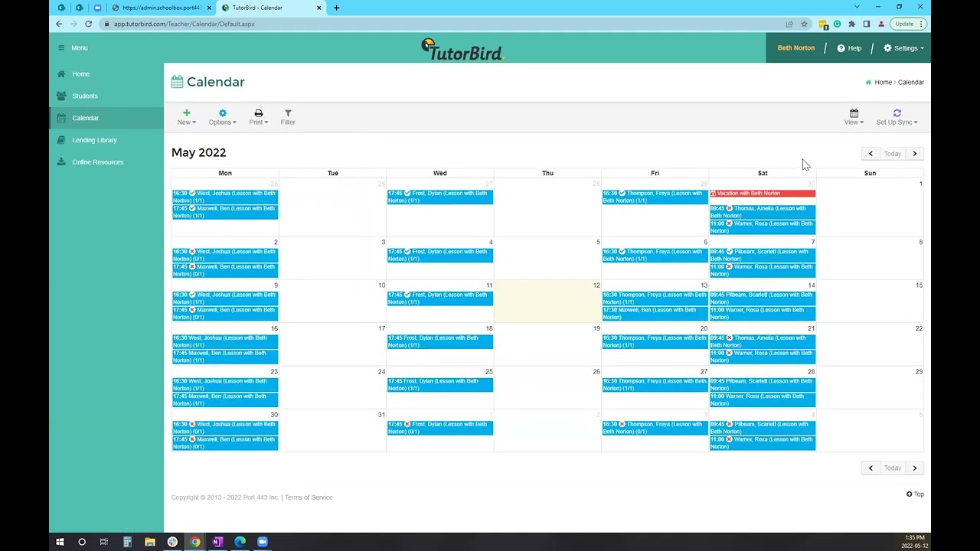Click the address bar URL
Screen dimensions: 980x551
(x=185, y=24)
